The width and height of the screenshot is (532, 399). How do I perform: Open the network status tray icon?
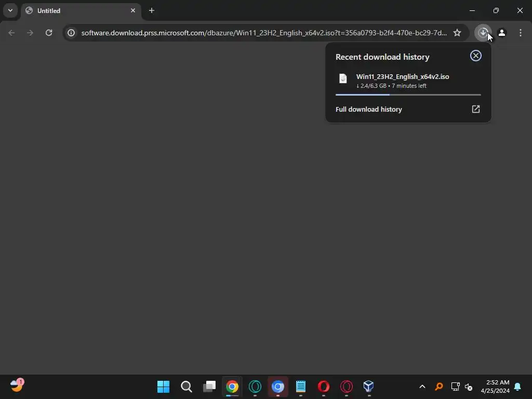point(455,387)
